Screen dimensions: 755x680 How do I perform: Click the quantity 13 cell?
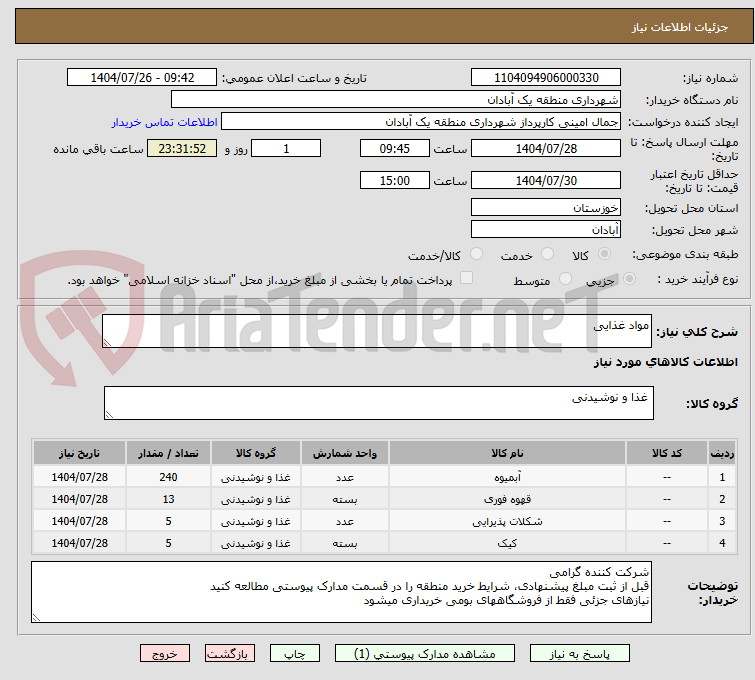click(x=168, y=499)
